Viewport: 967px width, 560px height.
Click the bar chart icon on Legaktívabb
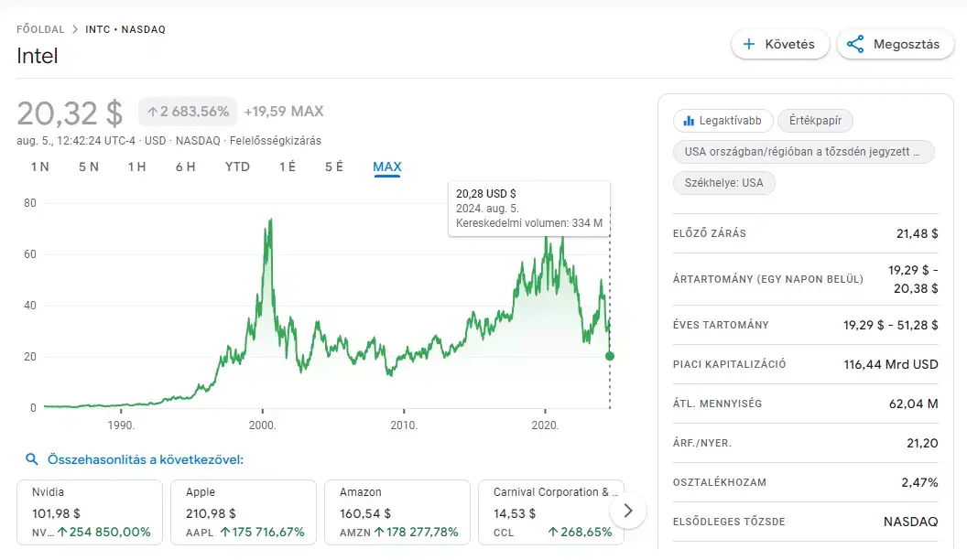point(689,121)
